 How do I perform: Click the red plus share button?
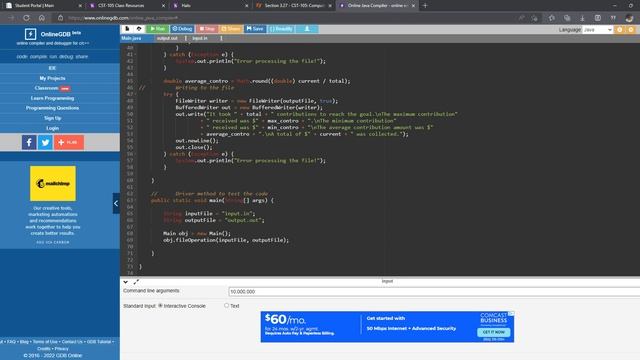click(69, 142)
